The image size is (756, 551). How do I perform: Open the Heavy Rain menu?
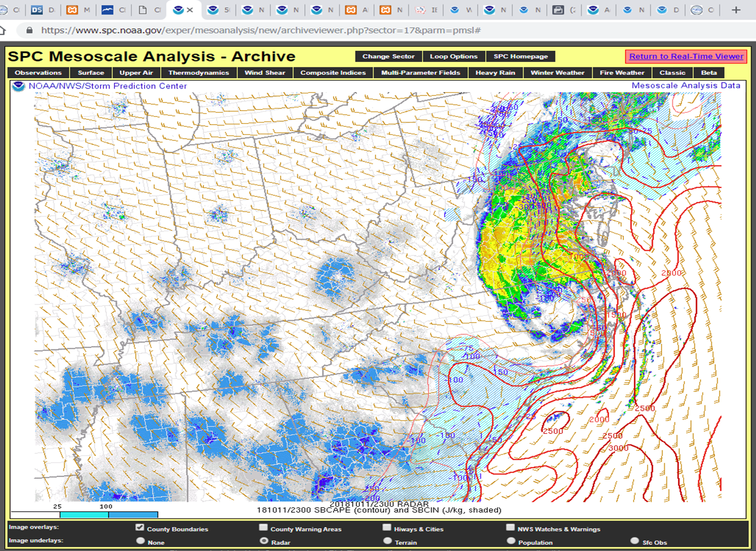495,73
